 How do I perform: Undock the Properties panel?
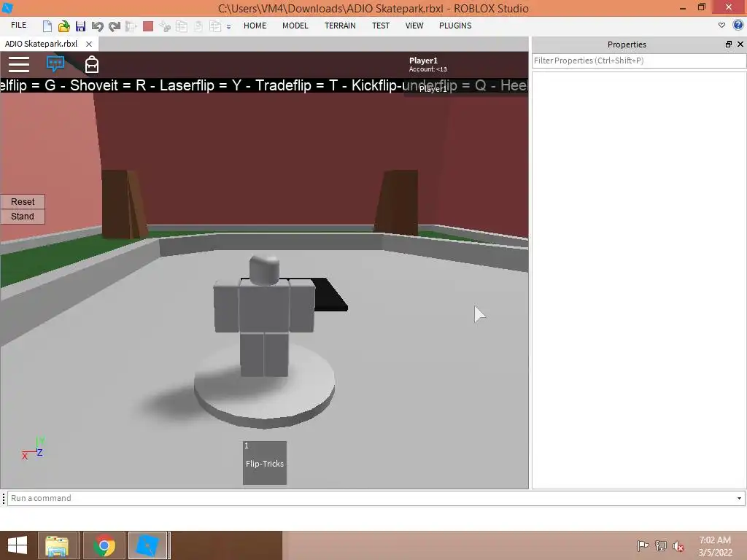point(729,44)
